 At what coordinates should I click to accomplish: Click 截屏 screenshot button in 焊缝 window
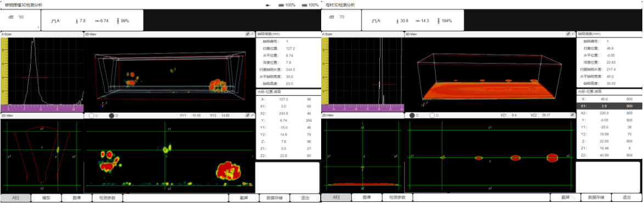(244, 197)
